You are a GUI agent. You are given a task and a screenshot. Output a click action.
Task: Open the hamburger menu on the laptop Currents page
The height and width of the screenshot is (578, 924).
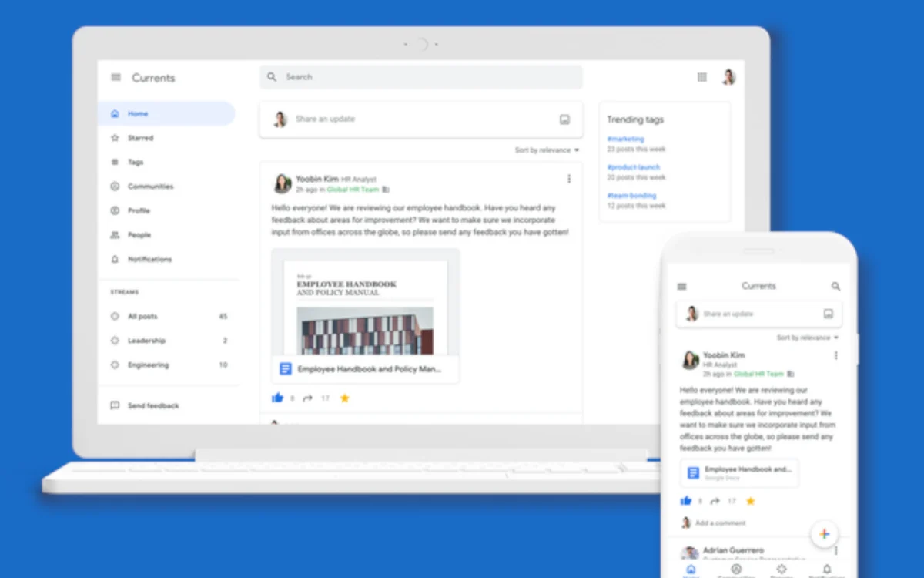coord(116,77)
